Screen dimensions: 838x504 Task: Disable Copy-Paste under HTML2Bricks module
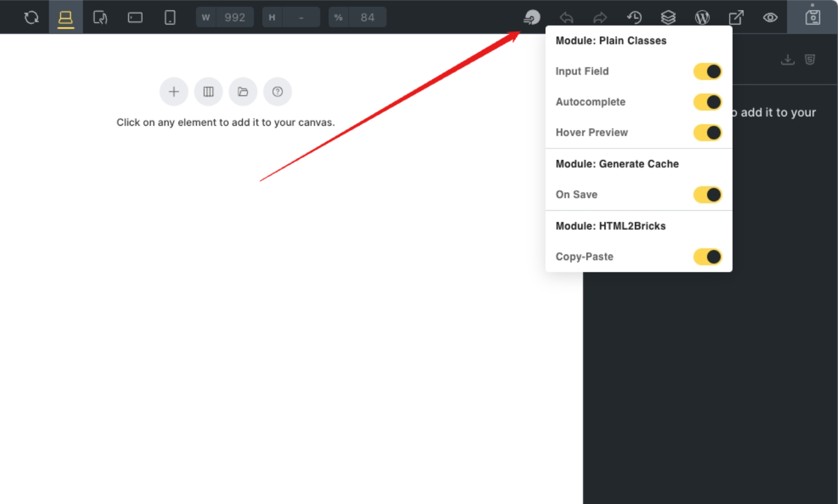click(x=707, y=257)
